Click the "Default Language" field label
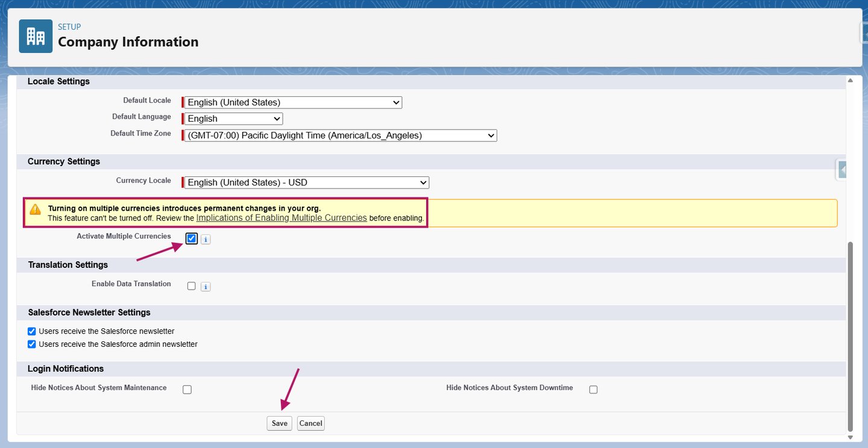Viewport: 868px width, 448px height. pos(142,116)
